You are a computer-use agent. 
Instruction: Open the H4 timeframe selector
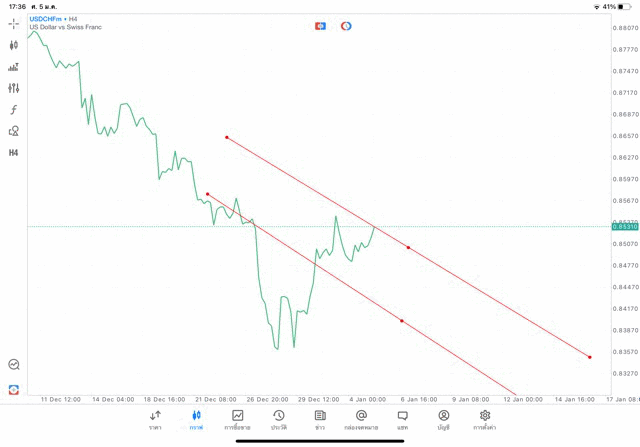(x=13, y=153)
